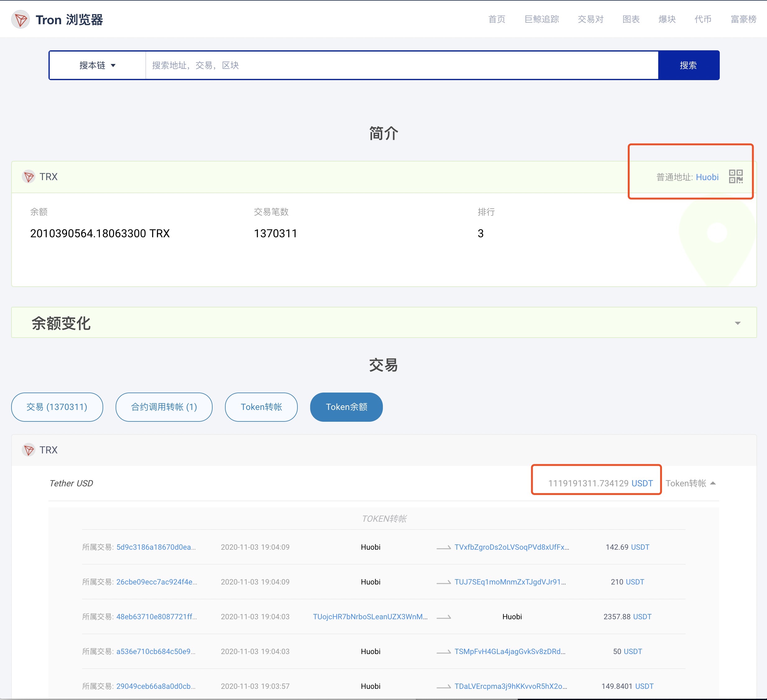Screen dimensions: 767x700
Task: Click the Tether USD token name
Action: (x=71, y=483)
